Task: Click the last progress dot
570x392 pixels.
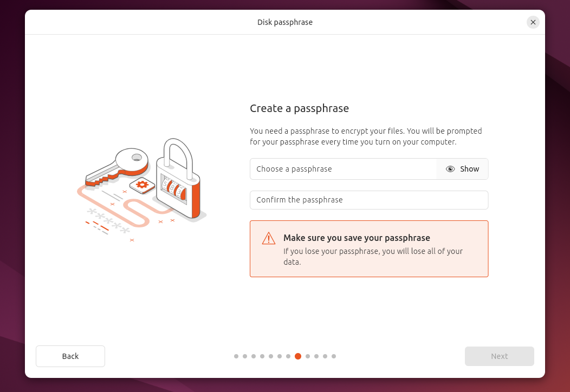Action: 334,356
